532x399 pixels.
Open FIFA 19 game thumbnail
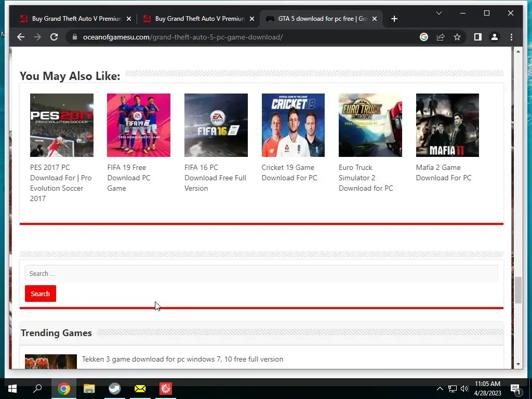coord(138,125)
